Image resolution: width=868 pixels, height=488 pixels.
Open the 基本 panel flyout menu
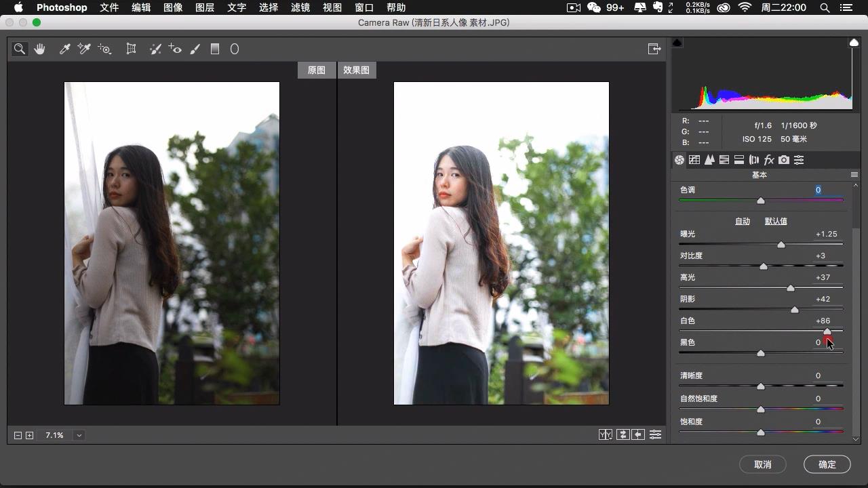854,175
